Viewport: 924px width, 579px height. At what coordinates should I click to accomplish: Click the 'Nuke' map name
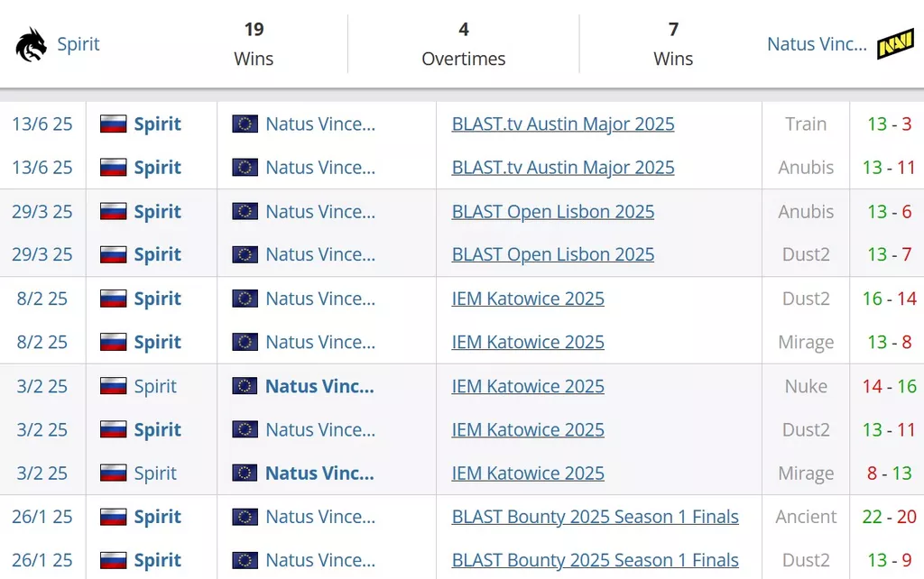(x=806, y=386)
